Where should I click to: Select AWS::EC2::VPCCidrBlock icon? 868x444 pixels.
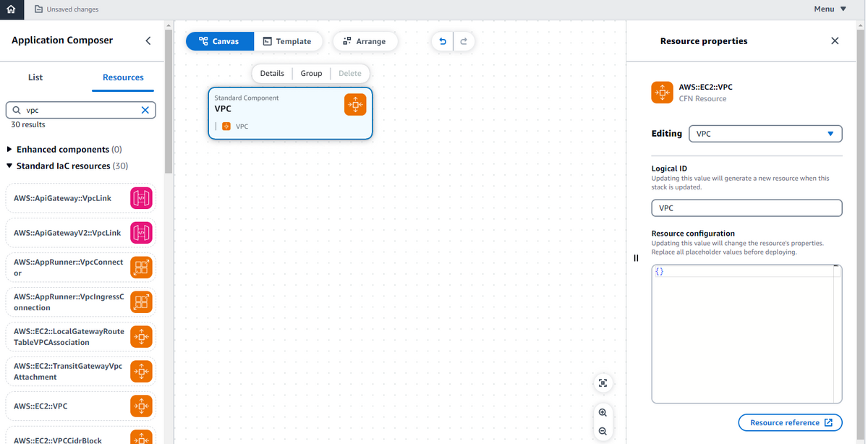tap(141, 437)
